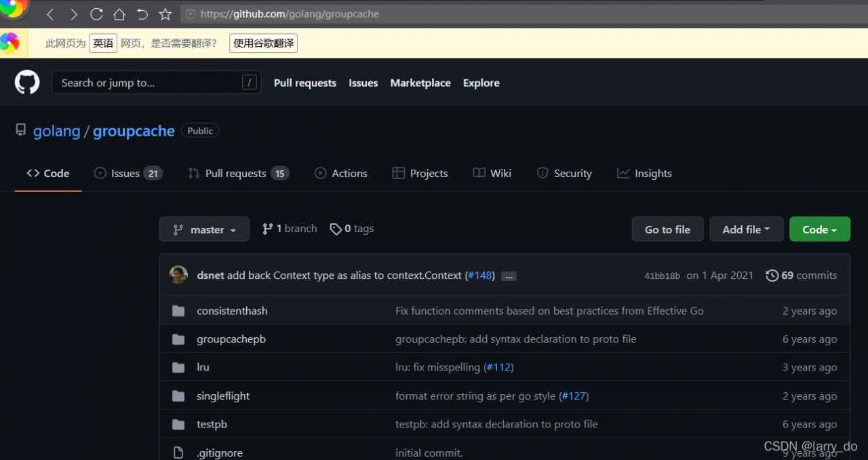
Task: Switch to the Security tab
Action: 564,174
